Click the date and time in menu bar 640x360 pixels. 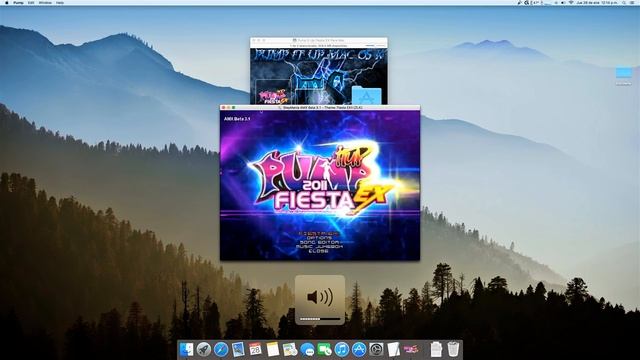point(597,2)
